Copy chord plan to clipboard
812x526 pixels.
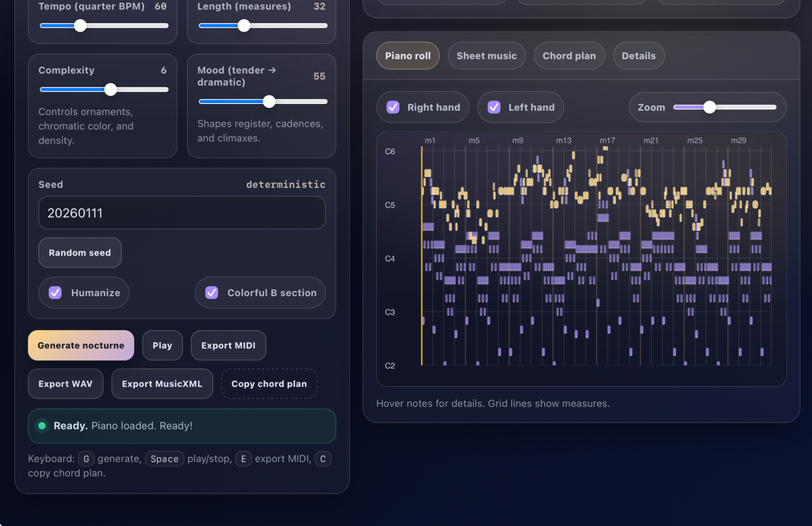pyautogui.click(x=270, y=383)
